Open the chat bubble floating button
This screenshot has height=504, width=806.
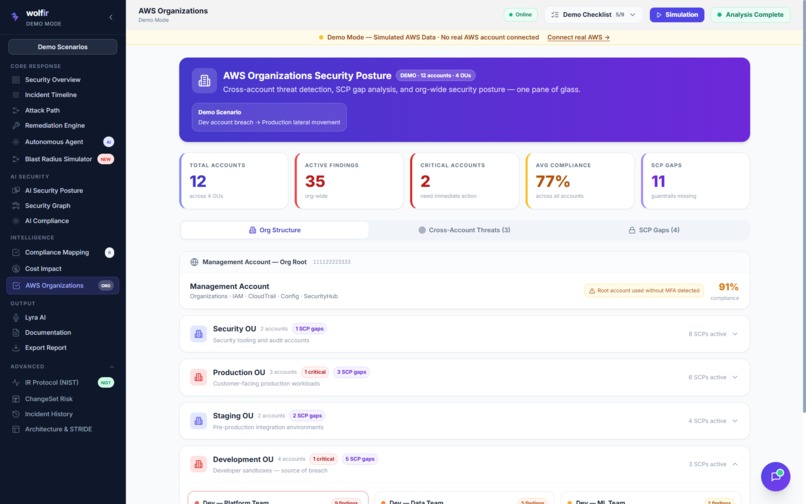[x=775, y=476]
